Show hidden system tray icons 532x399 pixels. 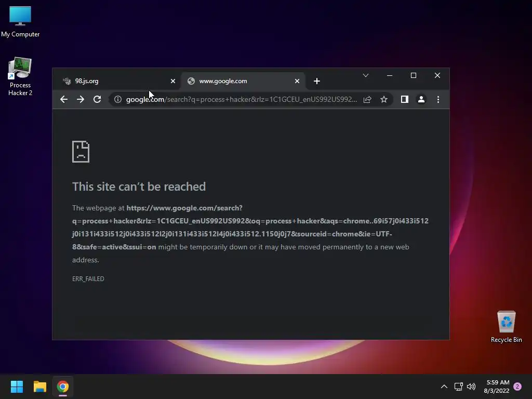pos(444,387)
